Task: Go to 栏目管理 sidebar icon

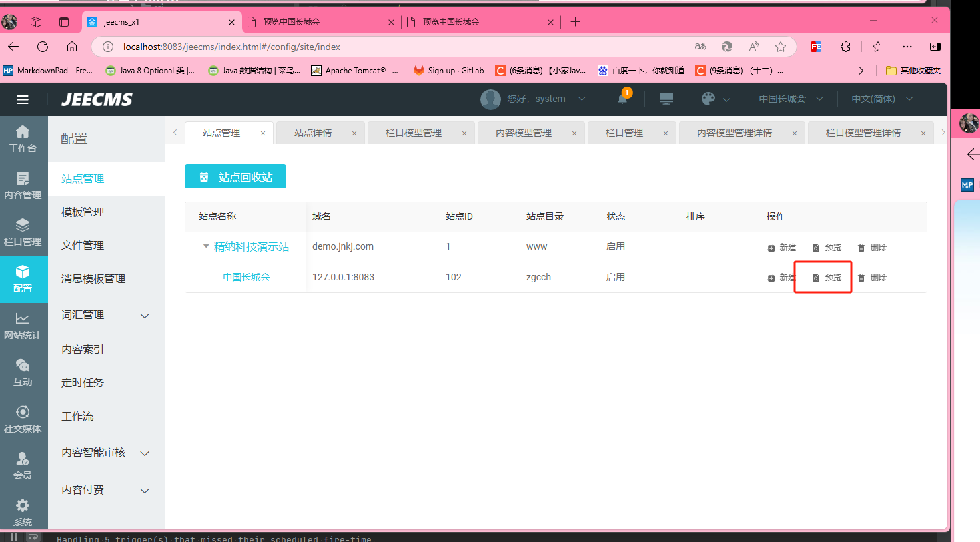Action: point(23,232)
